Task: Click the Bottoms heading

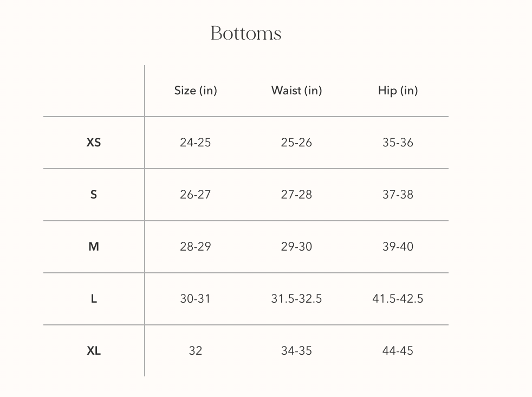Action: [x=246, y=34]
